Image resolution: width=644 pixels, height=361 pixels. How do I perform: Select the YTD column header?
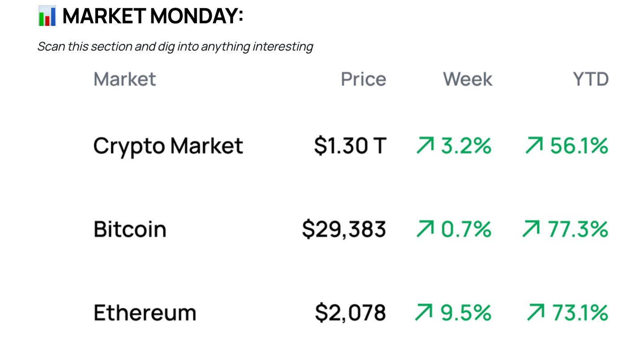591,79
